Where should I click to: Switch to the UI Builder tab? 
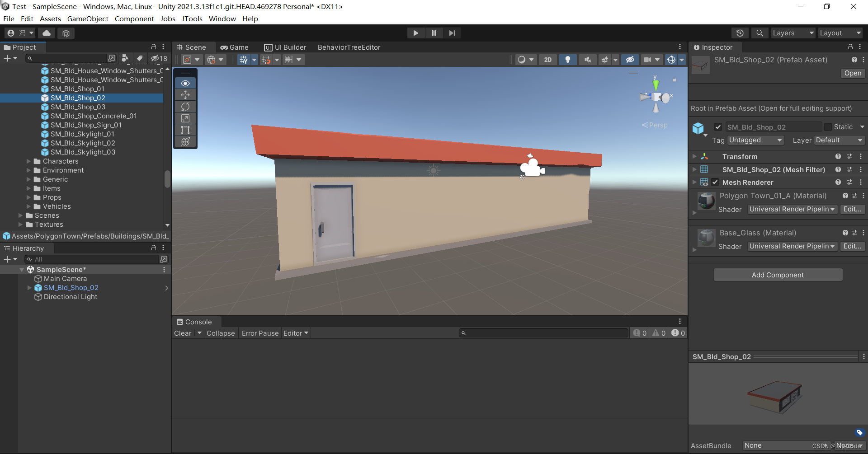[285, 47]
